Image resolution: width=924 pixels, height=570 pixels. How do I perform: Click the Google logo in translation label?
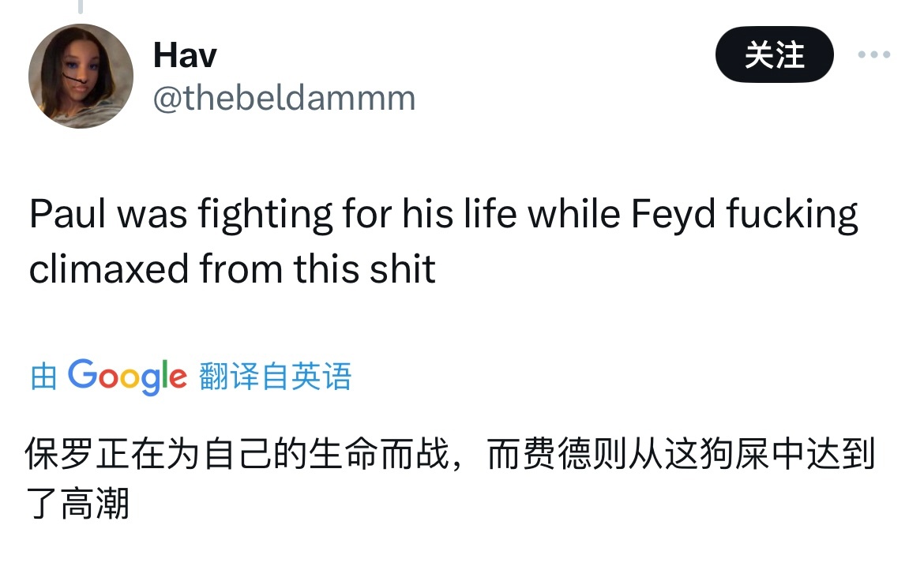coord(127,377)
